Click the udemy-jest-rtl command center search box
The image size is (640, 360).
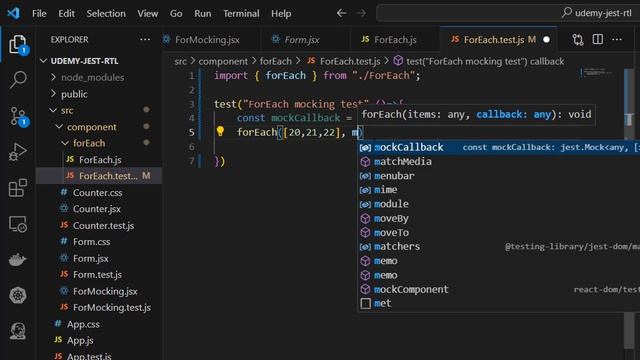[508, 13]
